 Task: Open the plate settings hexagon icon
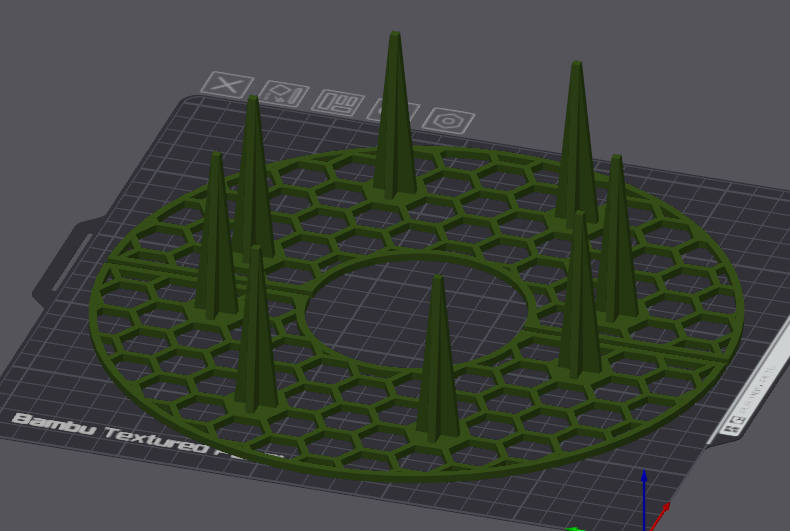[x=448, y=120]
